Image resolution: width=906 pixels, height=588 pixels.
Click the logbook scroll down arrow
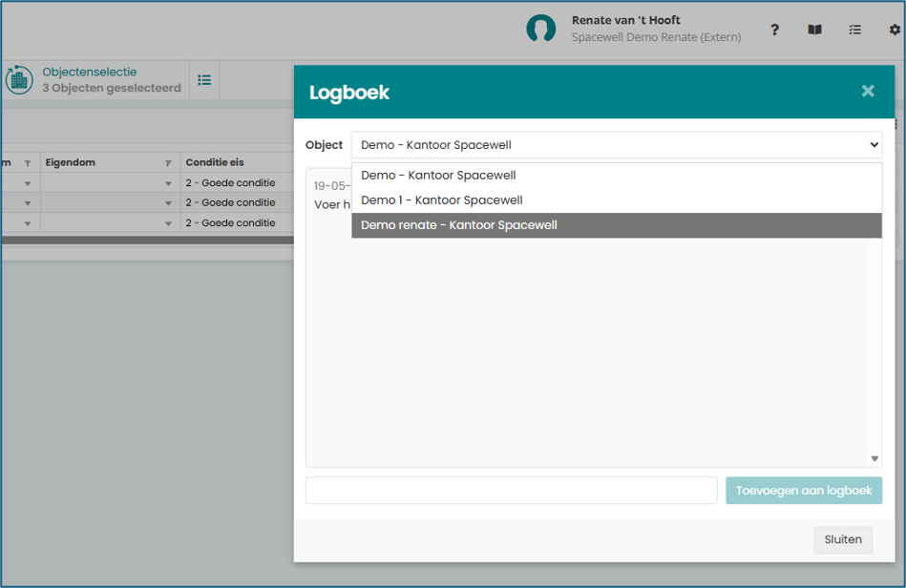point(874,458)
